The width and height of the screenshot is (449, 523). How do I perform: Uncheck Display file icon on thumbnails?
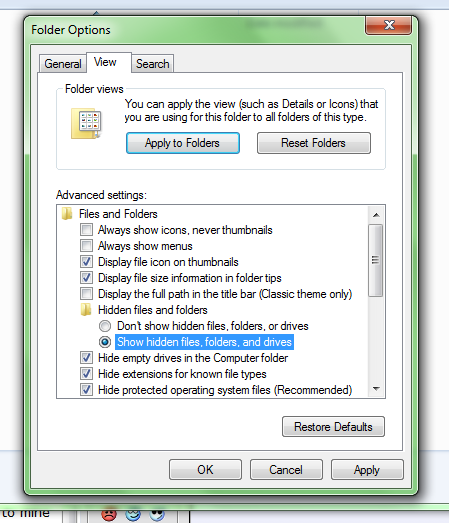point(86,262)
